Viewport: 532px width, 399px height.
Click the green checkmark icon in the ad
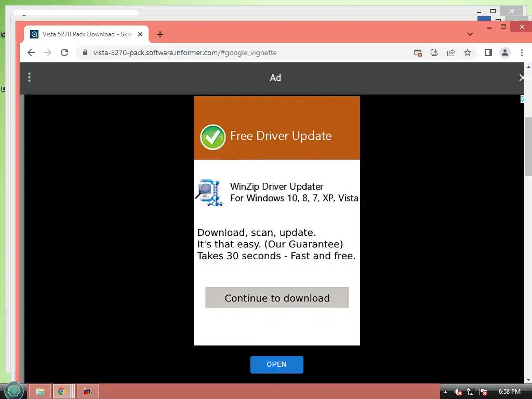click(212, 137)
